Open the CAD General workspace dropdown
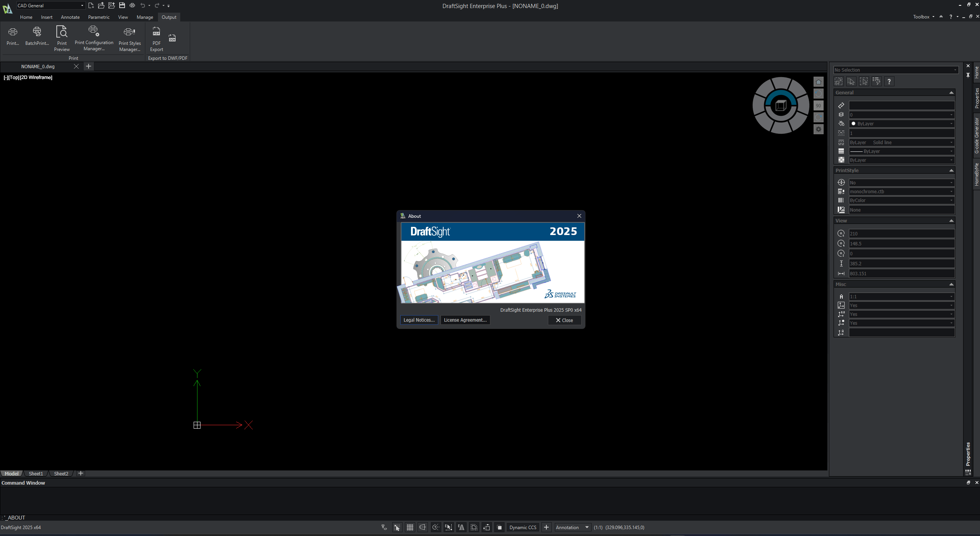The width and height of the screenshot is (980, 536). click(51, 5)
